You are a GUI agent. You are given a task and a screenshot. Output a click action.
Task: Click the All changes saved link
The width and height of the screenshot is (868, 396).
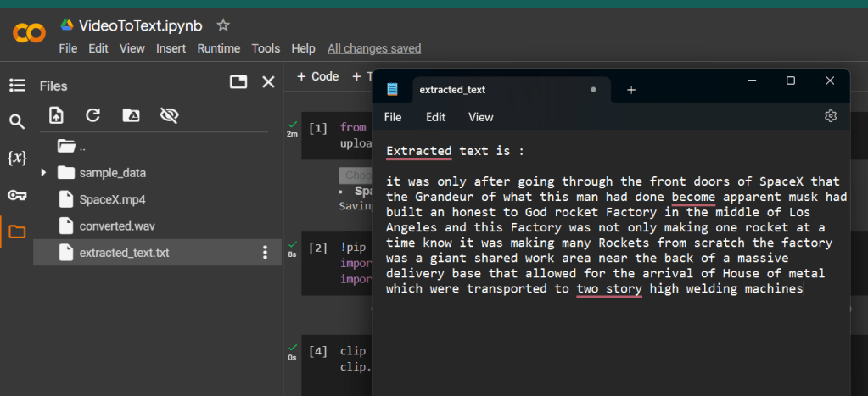click(373, 48)
